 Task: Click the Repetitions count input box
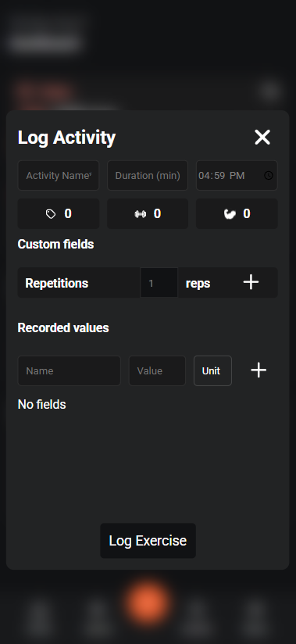pyautogui.click(x=159, y=283)
